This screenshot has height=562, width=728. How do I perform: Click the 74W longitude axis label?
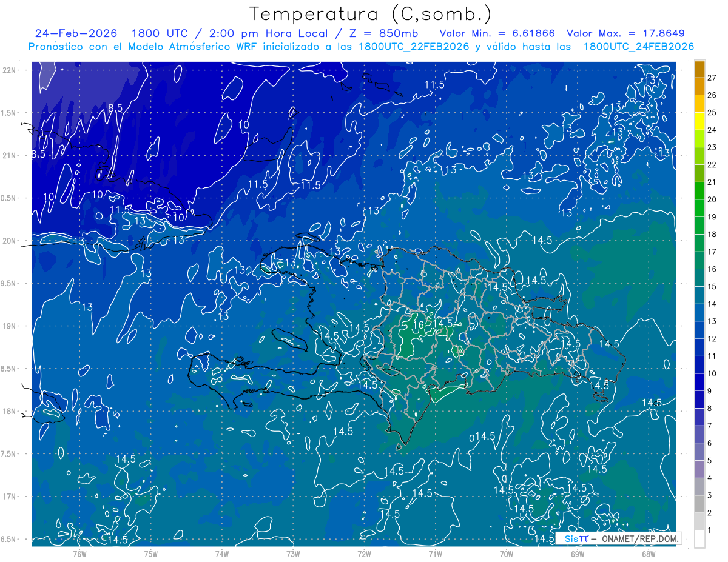(221, 554)
